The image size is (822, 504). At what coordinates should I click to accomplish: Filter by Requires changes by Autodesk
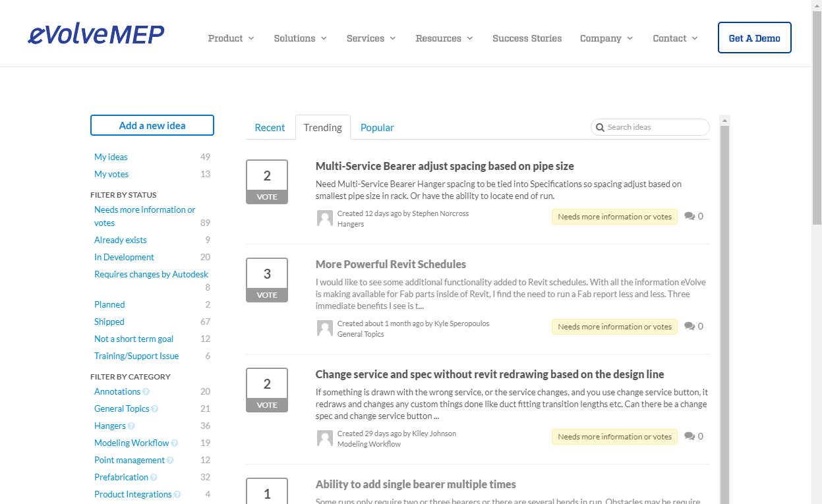(x=151, y=274)
